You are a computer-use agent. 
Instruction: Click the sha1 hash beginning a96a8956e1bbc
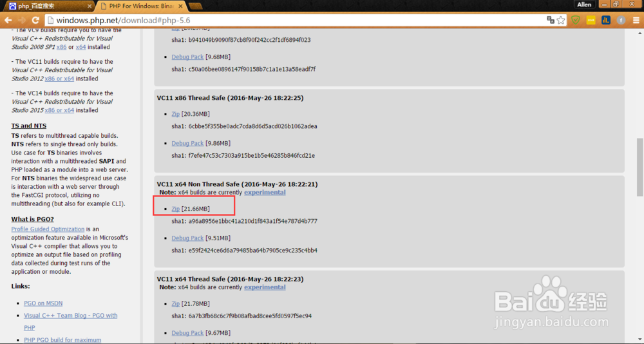[252, 221]
